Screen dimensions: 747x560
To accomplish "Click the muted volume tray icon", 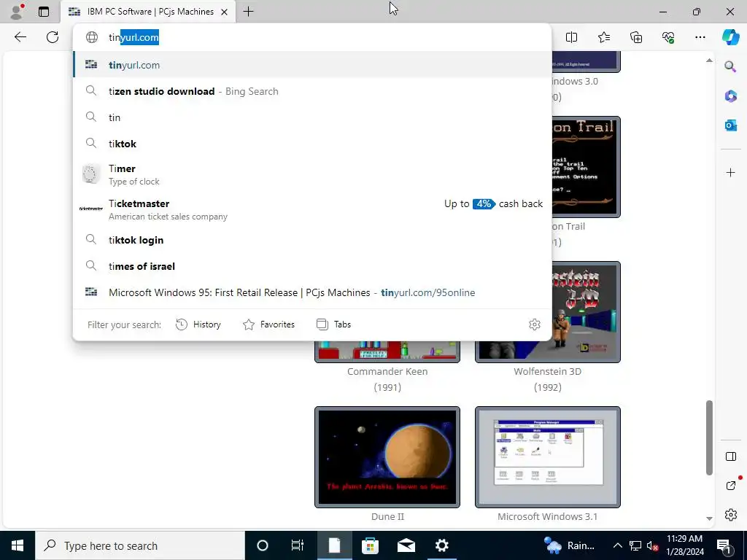I will click(x=653, y=546).
